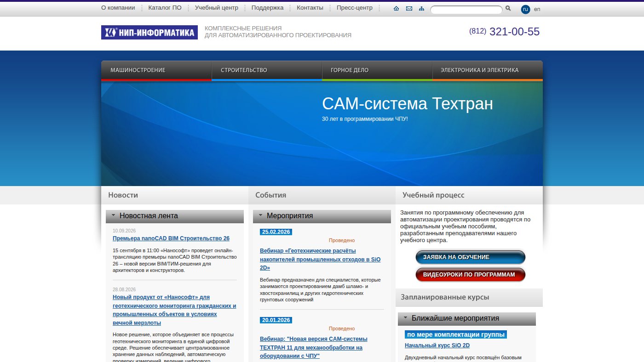The image size is (644, 362).
Task: Click the 30 лет в программировании ЧПУ! subtitle
Action: coord(365,119)
